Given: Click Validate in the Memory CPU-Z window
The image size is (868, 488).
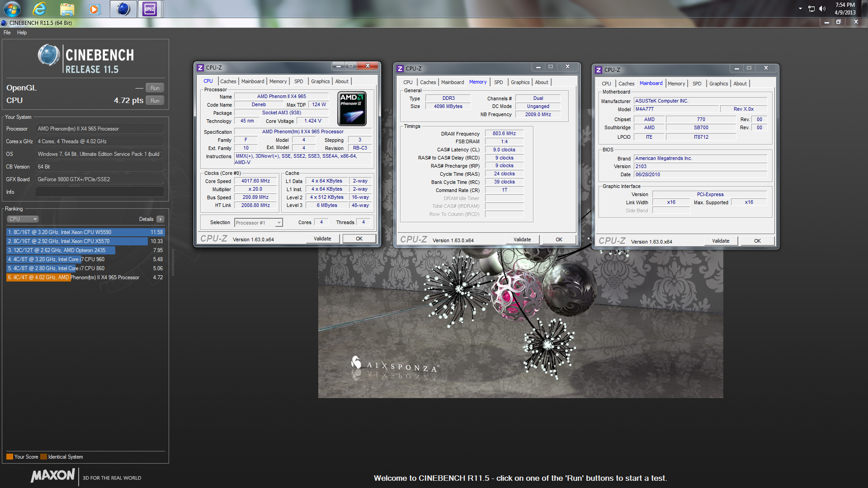Looking at the screenshot, I should tap(522, 240).
